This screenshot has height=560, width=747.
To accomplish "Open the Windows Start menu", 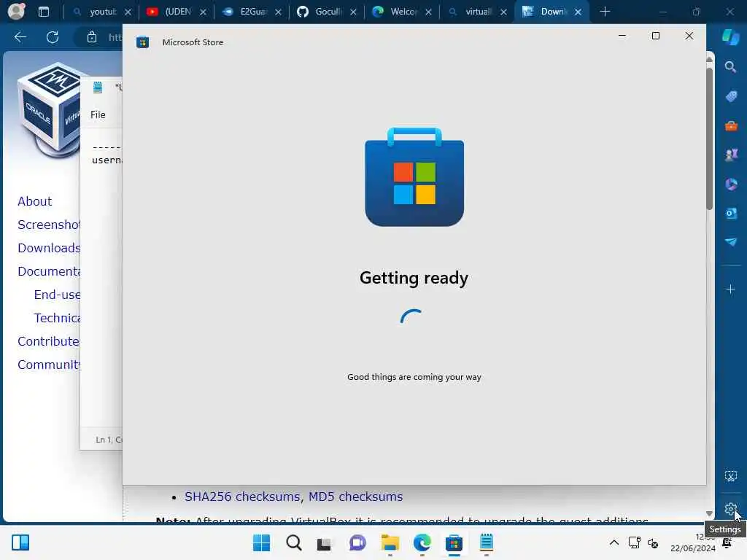I will coord(261,542).
